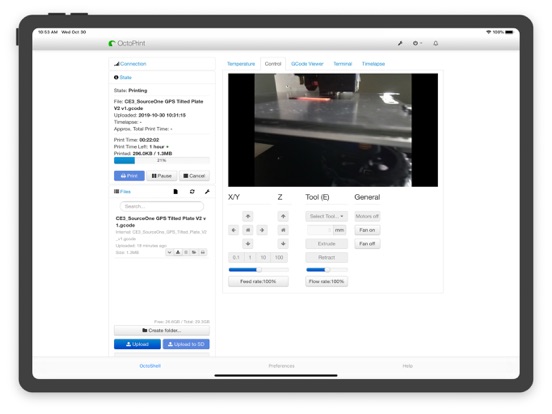Open file list settings wrench

coord(207,192)
